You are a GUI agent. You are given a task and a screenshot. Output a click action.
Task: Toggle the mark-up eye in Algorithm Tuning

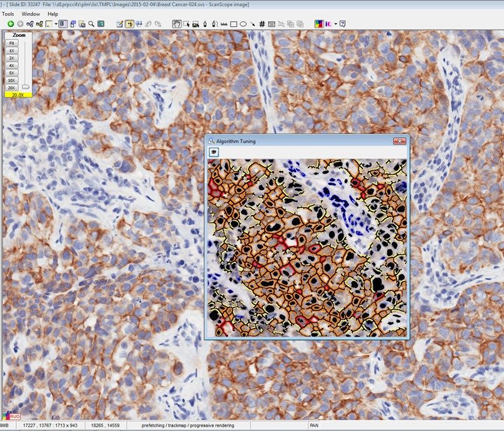(214, 152)
